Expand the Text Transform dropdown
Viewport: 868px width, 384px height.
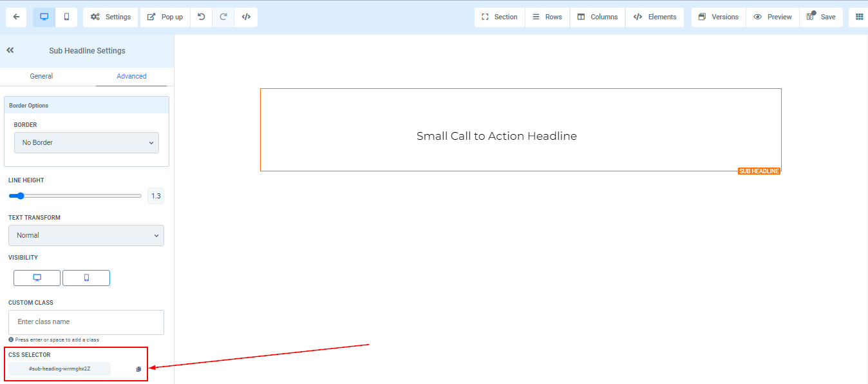pos(86,235)
